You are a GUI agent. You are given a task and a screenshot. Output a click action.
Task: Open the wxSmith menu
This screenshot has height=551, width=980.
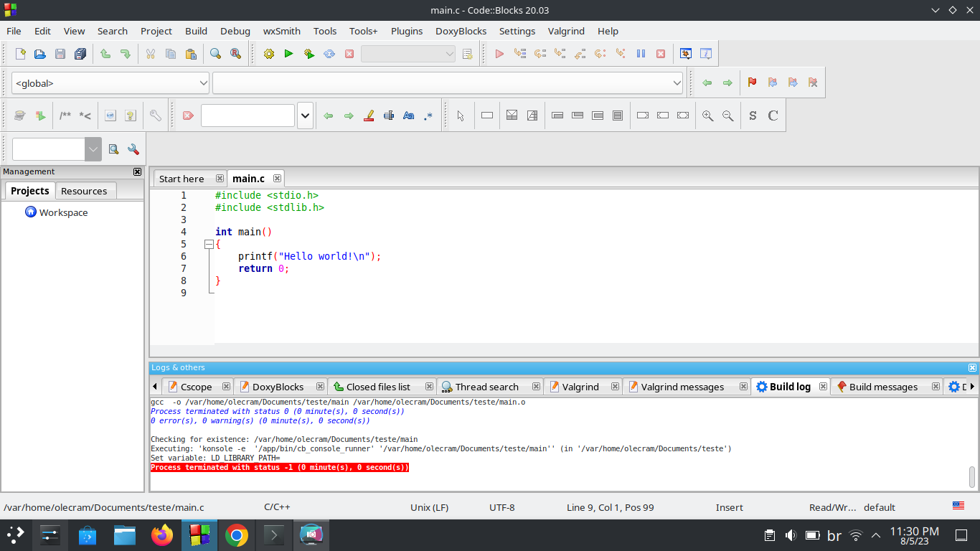282,31
